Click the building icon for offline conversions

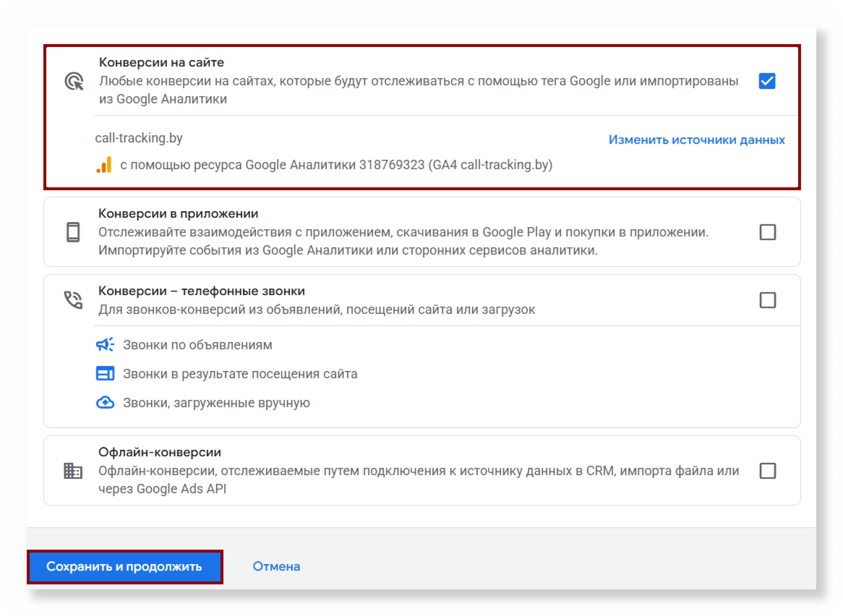click(73, 471)
